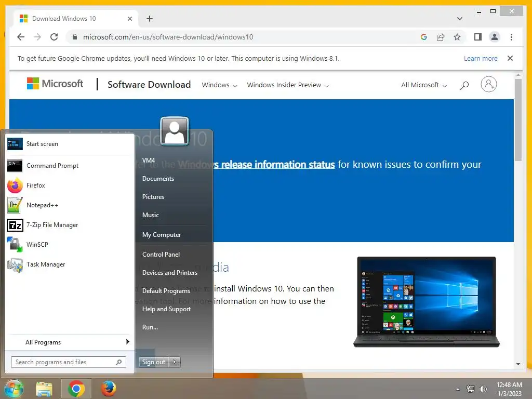Screen dimensions: 532x399
Task: Open the Chrome profile avatar
Action: point(495,37)
